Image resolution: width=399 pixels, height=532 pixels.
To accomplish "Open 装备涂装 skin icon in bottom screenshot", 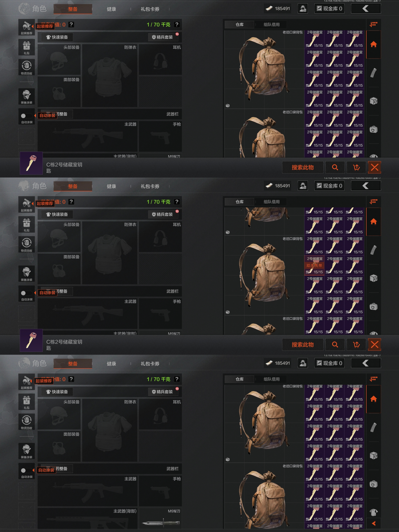I will click(x=26, y=451).
